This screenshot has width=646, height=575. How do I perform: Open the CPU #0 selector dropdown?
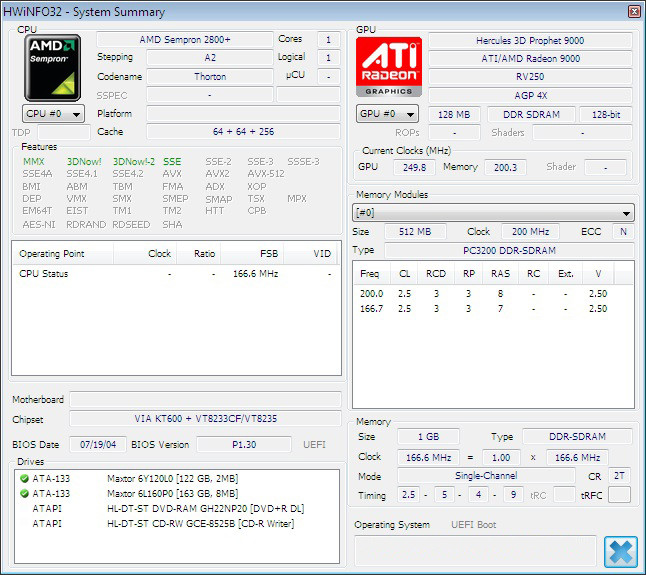53,114
